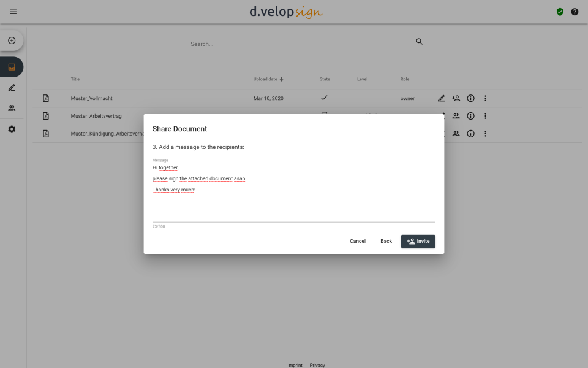This screenshot has width=588, height=368.
Task: Open info icon for Muster_Kündigung row
Action: point(470,133)
